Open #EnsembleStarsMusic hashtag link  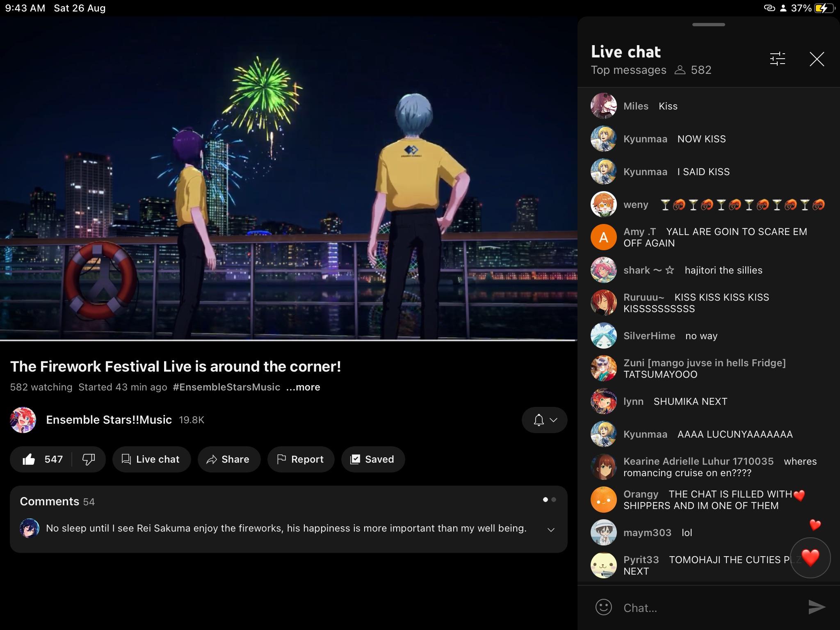[226, 387]
